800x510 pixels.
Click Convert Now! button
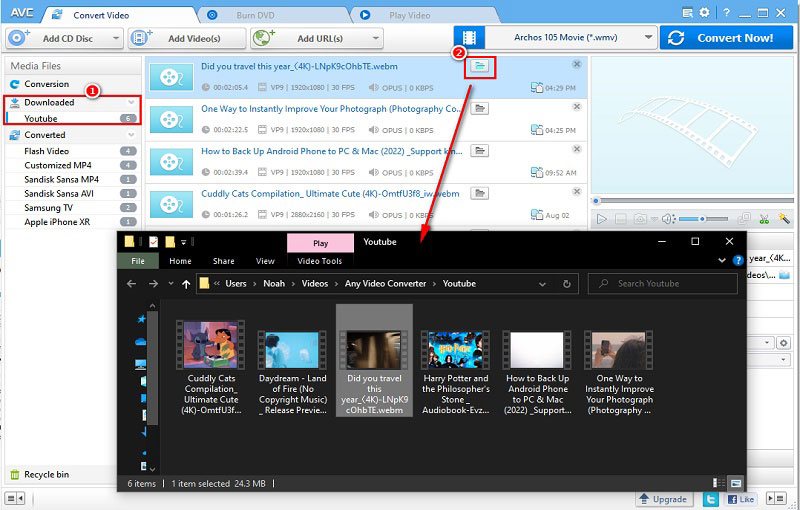(x=726, y=38)
